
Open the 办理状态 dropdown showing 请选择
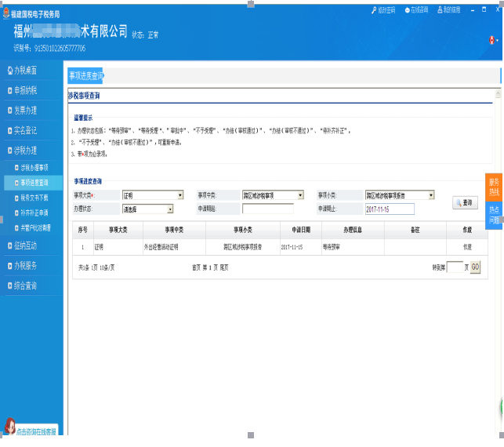click(x=148, y=209)
